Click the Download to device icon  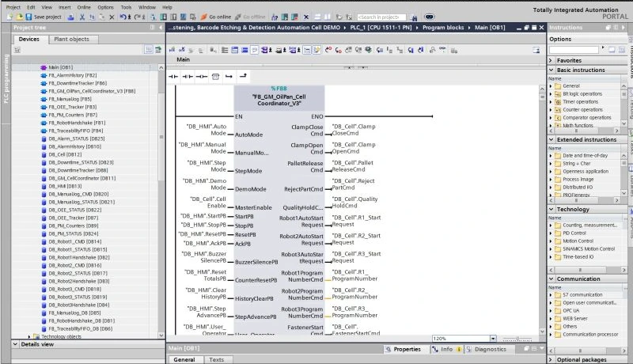point(164,17)
